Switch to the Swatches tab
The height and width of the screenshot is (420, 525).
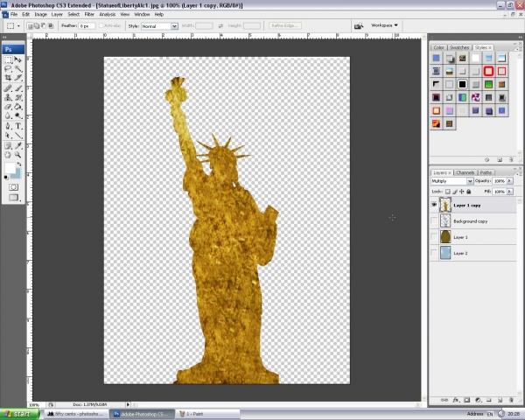[x=459, y=47]
